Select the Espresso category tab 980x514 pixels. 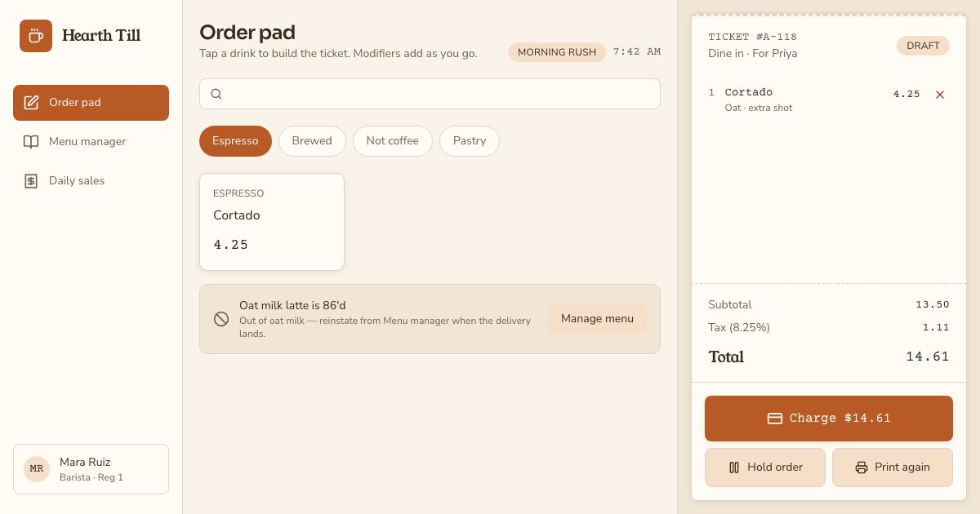tap(235, 141)
